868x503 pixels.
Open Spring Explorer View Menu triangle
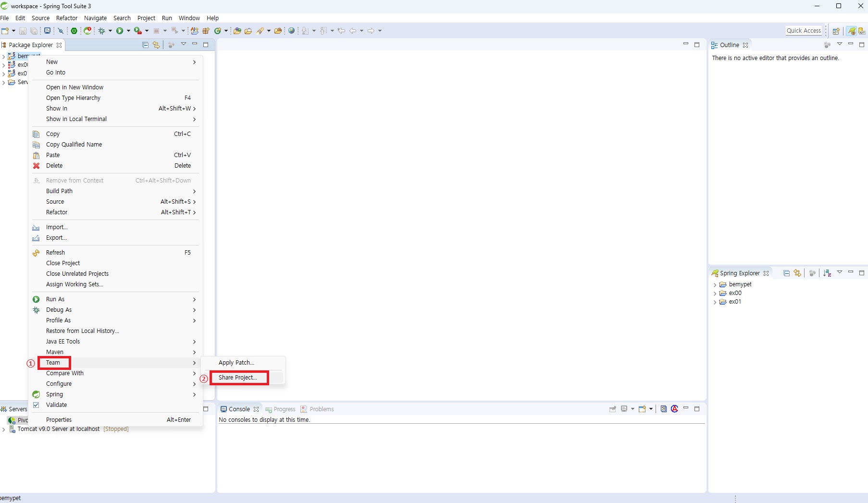pyautogui.click(x=840, y=272)
